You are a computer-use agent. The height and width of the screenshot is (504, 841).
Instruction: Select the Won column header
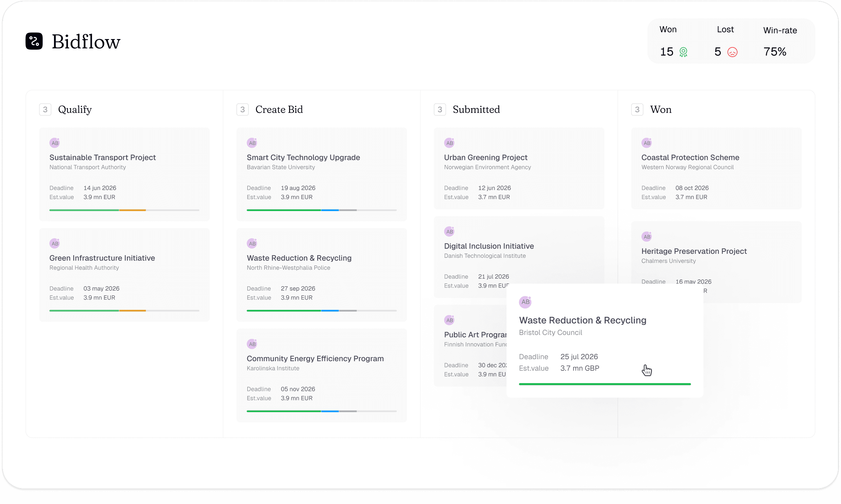tap(661, 109)
